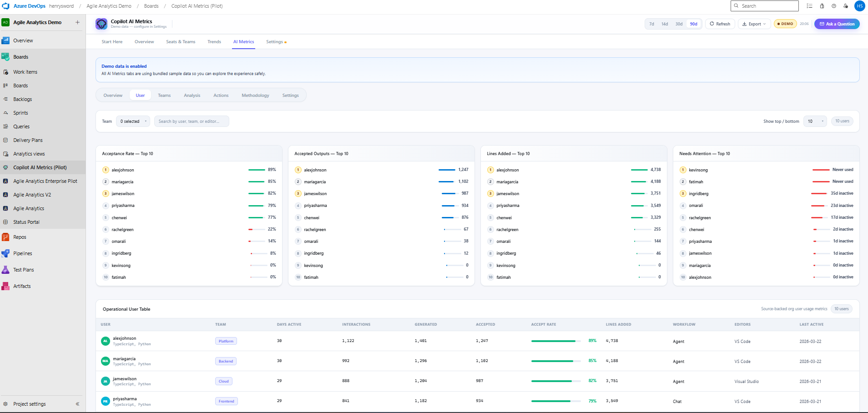The image size is (868, 413).
Task: Select the 90d time range toggle
Action: pyautogui.click(x=693, y=24)
